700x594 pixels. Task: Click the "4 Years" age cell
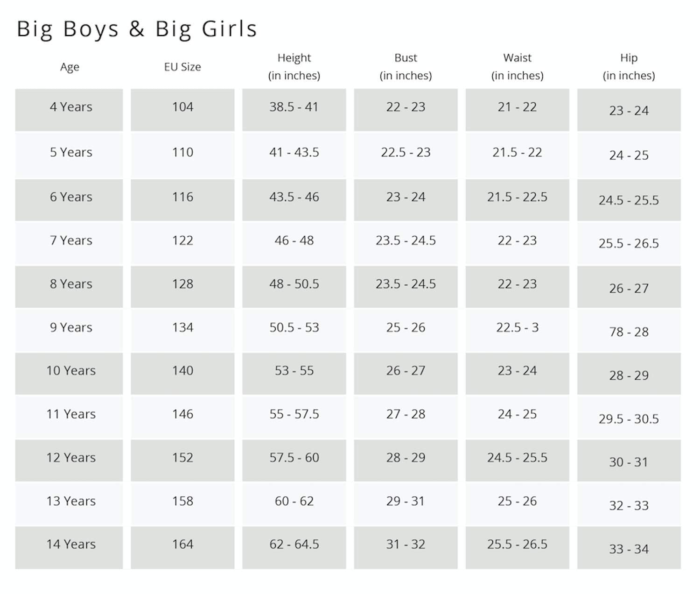coord(71,107)
